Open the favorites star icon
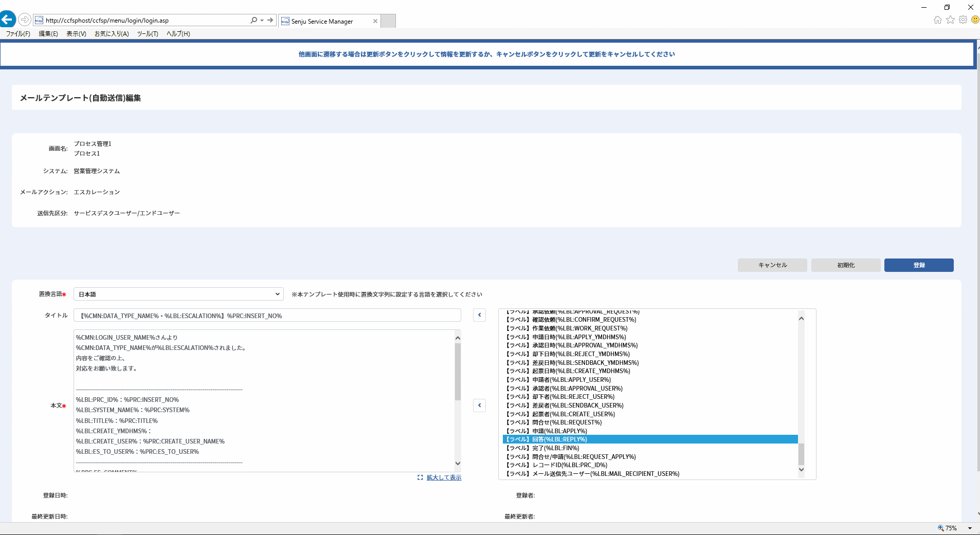The height and width of the screenshot is (535, 980). [x=950, y=20]
